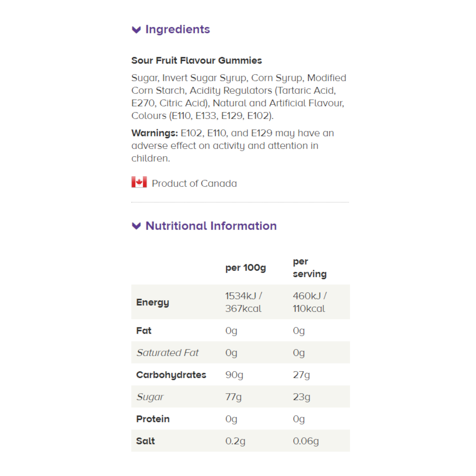Click the Saturated Fat row label
The height and width of the screenshot is (476, 476).
pyautogui.click(x=167, y=353)
